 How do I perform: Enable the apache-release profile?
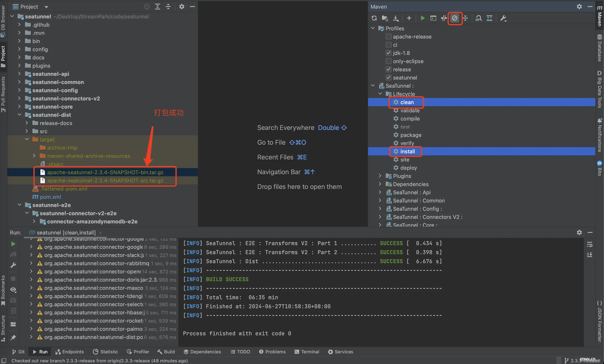coord(389,36)
